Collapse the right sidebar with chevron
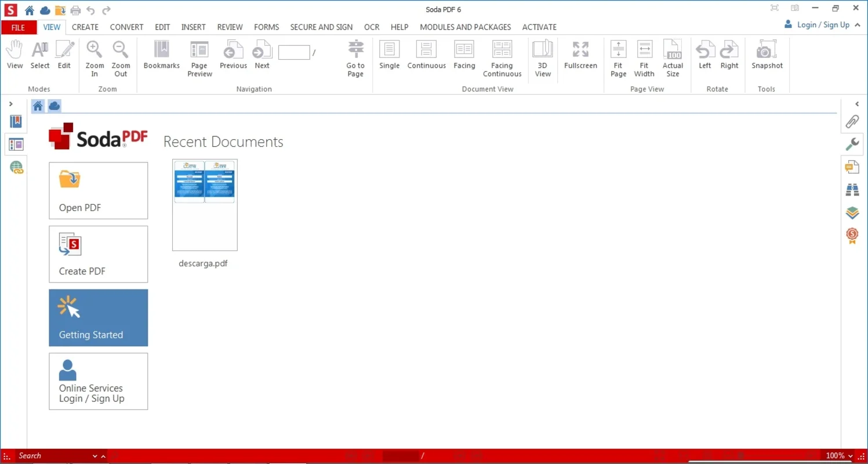 coord(857,104)
